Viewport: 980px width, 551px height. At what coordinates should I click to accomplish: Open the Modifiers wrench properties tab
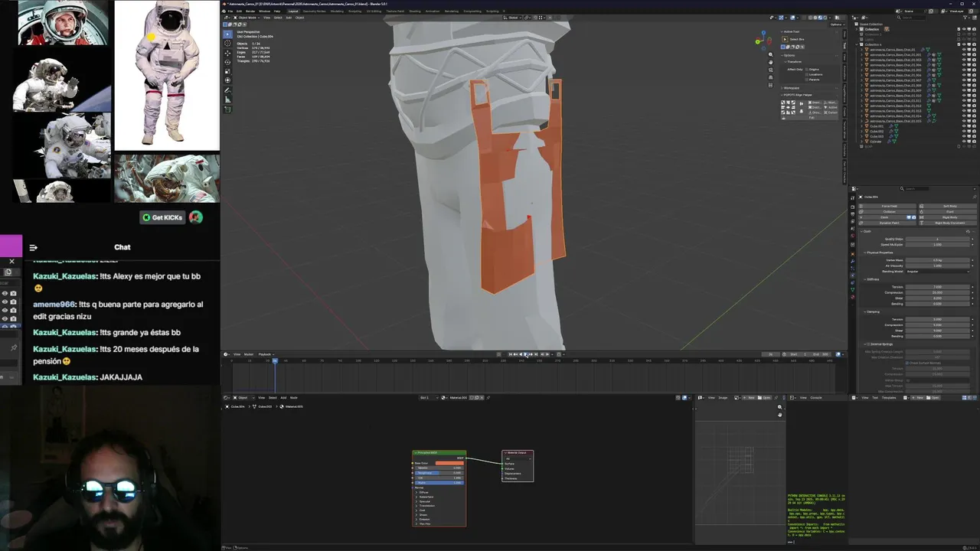[853, 261]
